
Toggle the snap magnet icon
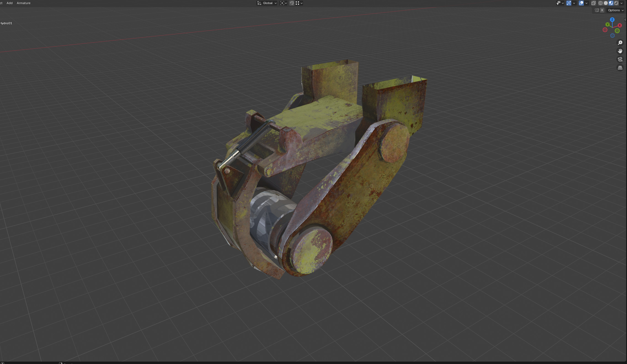click(x=292, y=3)
